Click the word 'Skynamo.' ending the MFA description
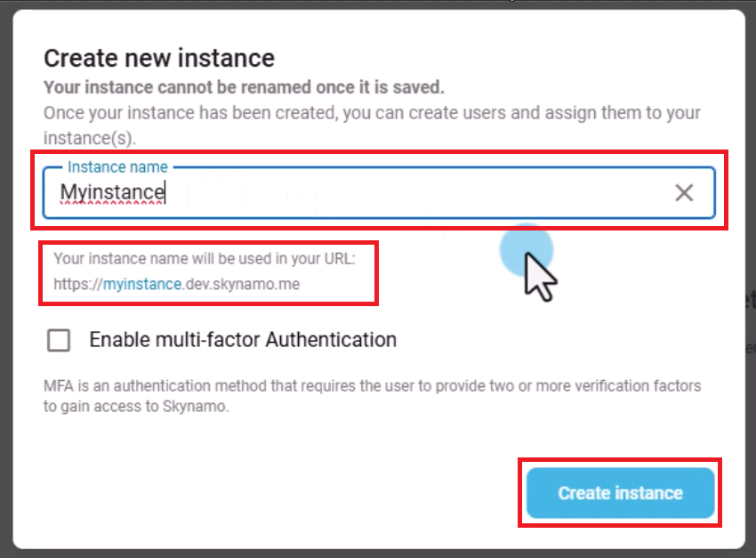The image size is (756, 558). coord(204,407)
